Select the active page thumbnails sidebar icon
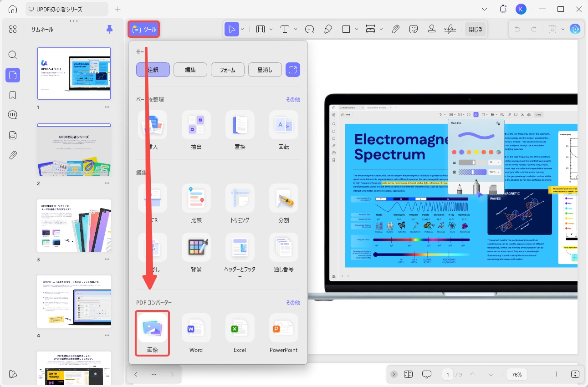 (x=13, y=75)
